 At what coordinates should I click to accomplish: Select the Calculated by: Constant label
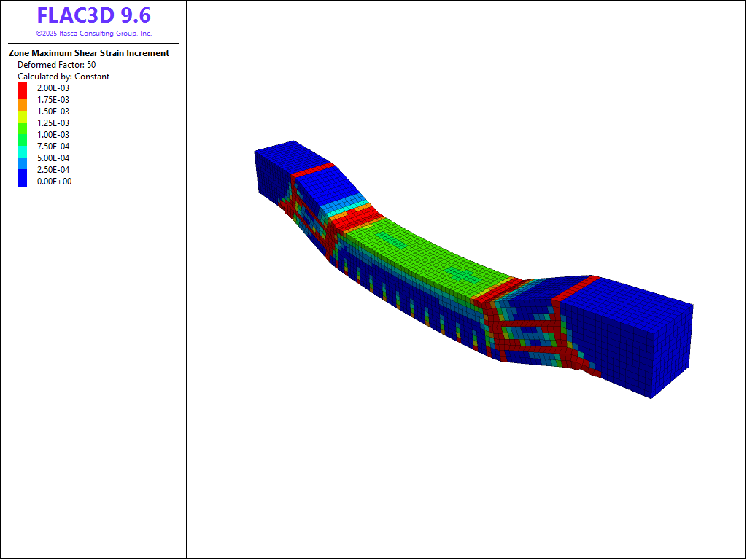point(63,77)
